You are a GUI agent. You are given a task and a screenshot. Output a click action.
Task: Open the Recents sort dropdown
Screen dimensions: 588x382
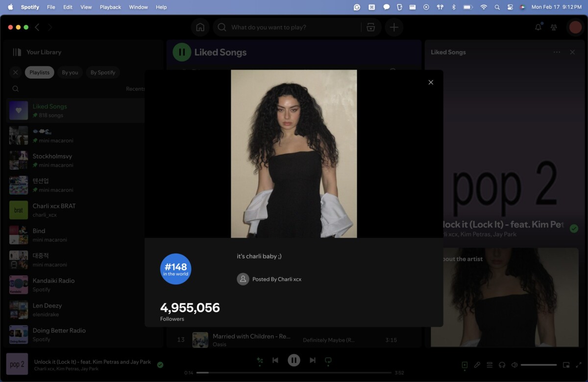click(135, 89)
